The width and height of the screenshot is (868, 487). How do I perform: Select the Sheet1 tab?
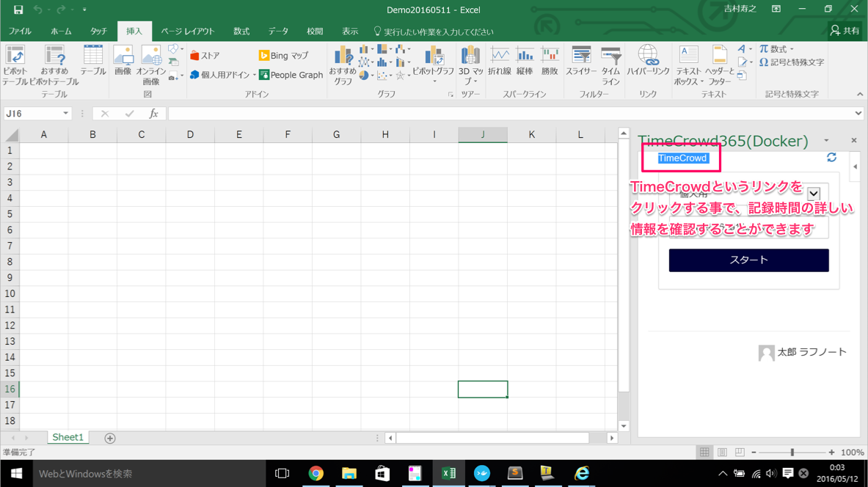(x=68, y=437)
